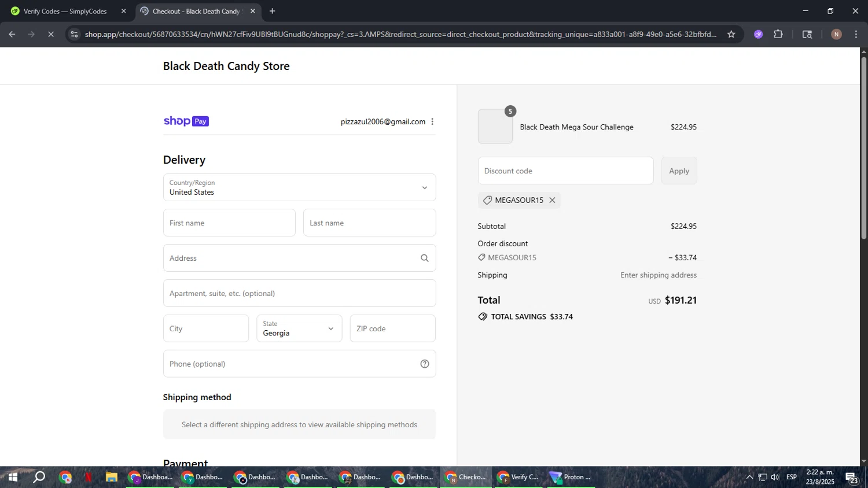
Task: Click Enter shipping address text
Action: [659, 275]
